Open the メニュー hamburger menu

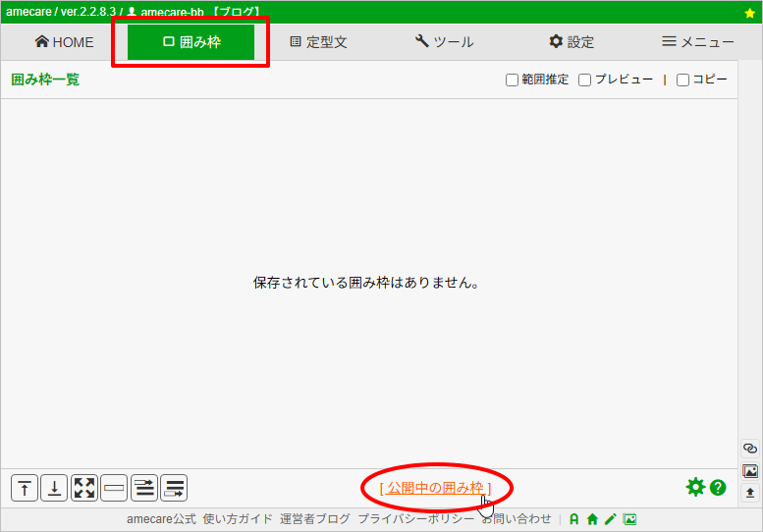coord(697,42)
